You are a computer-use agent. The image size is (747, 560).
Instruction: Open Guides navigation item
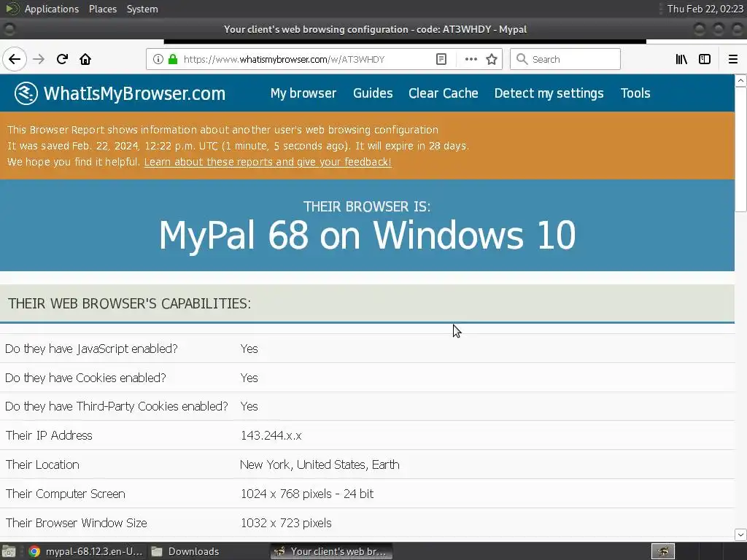(373, 93)
